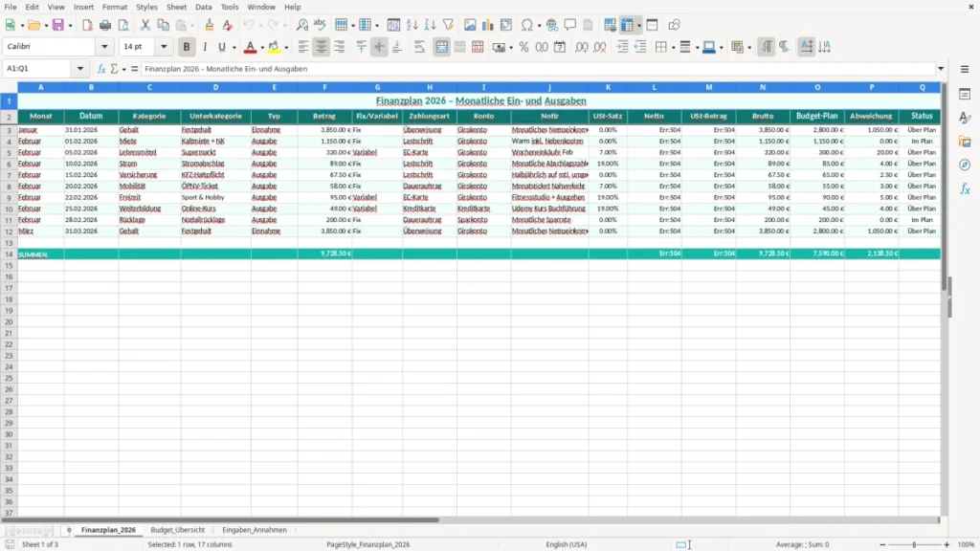This screenshot has height=551, width=980.
Task: Open the Data menu
Action: pos(204,7)
